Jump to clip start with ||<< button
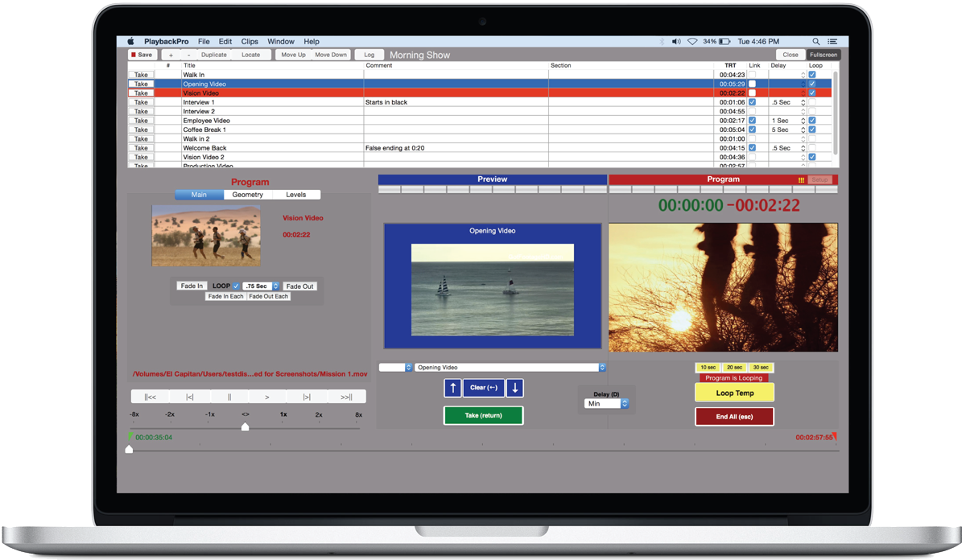The image size is (966, 560). (151, 397)
